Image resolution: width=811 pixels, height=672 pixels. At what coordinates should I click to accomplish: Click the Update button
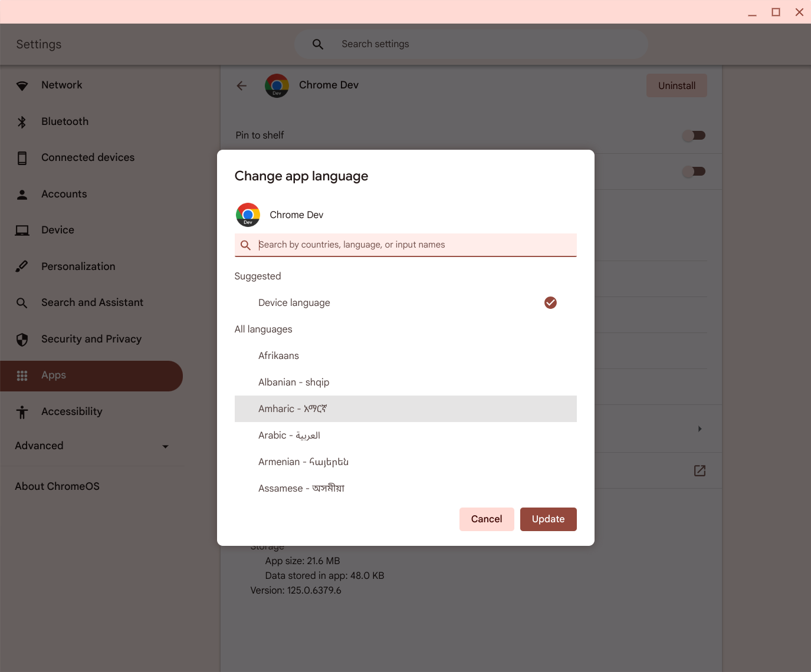[548, 519]
